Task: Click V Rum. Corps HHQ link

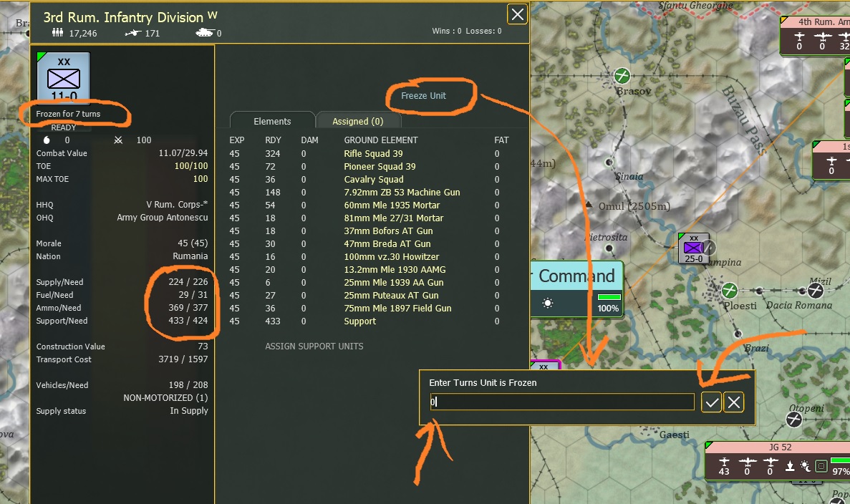Action: (x=177, y=205)
